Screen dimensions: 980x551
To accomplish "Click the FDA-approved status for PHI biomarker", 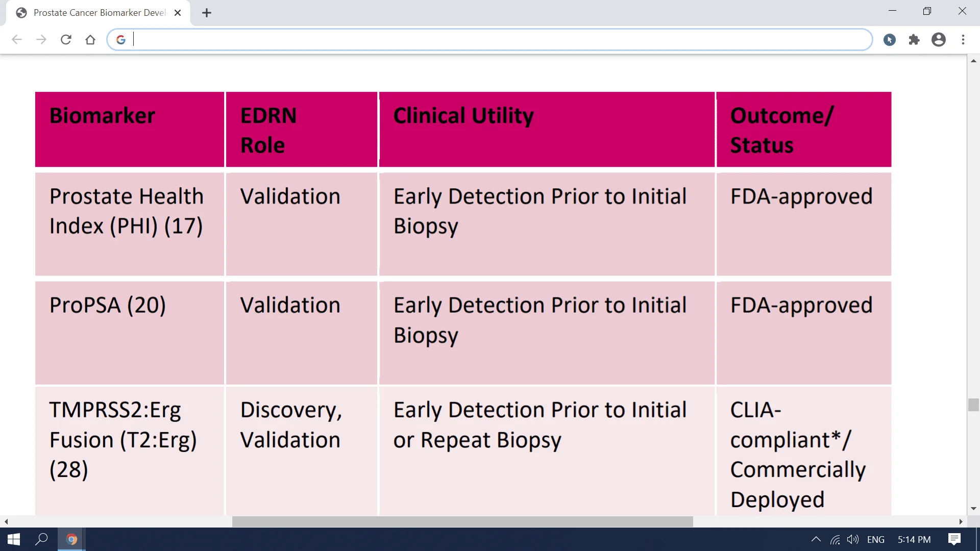I will (801, 196).
